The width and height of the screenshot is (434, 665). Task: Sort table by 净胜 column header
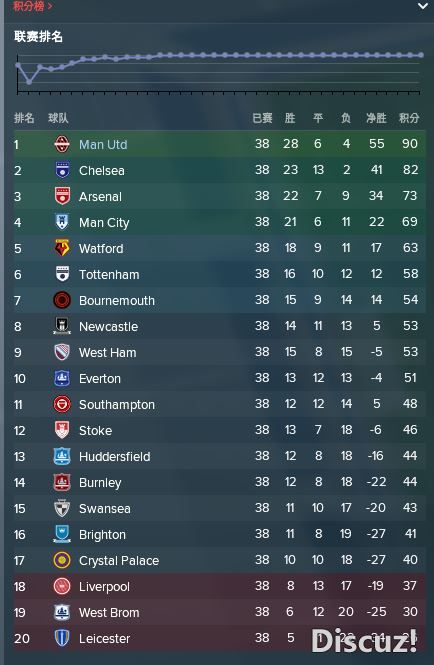(x=376, y=118)
